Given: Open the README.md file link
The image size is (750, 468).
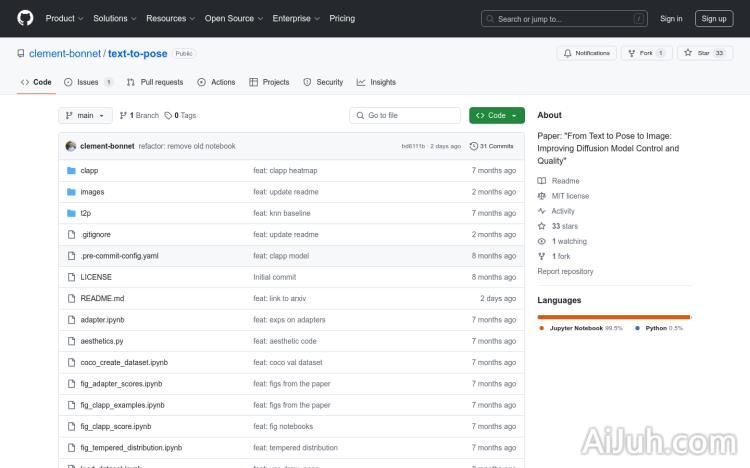Looking at the screenshot, I should point(102,298).
